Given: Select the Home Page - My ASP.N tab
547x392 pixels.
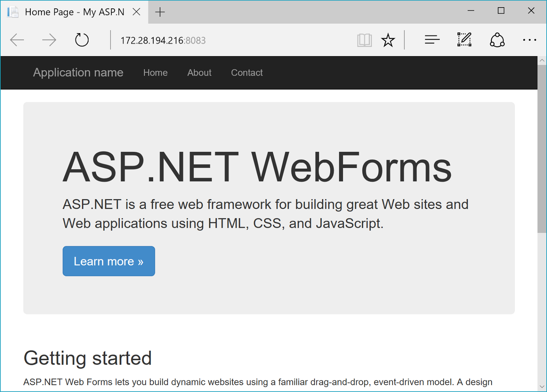Looking at the screenshot, I should 75,12.
